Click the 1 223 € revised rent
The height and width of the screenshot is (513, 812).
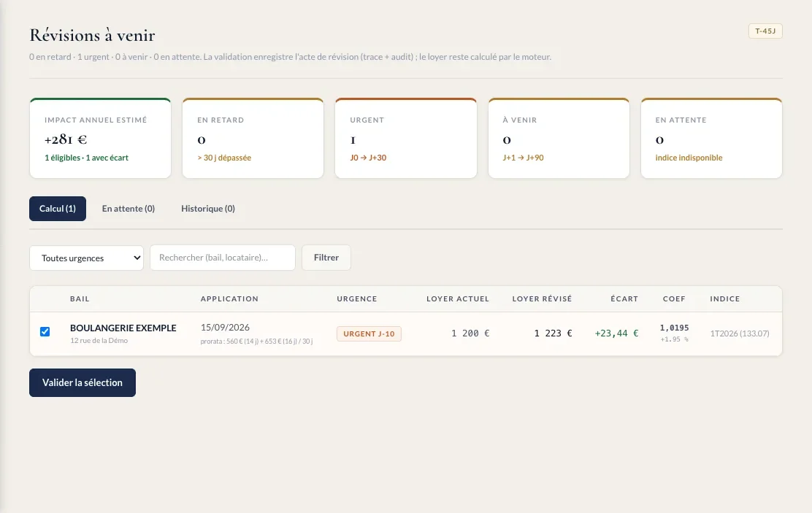click(553, 333)
